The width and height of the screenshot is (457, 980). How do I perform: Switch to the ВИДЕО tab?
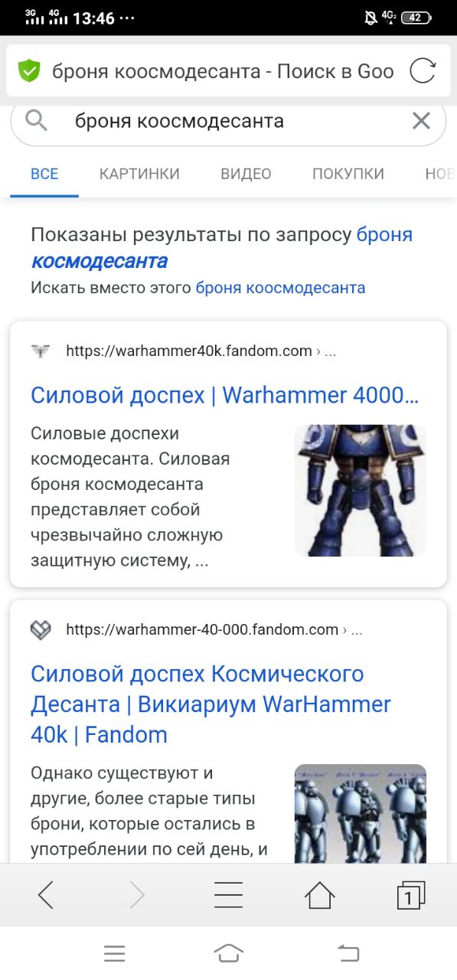click(246, 174)
